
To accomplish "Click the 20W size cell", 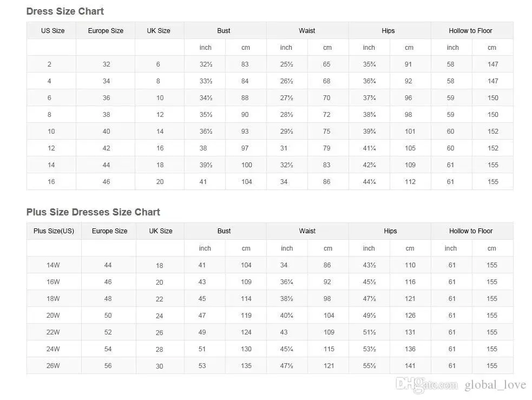I will (53, 316).
